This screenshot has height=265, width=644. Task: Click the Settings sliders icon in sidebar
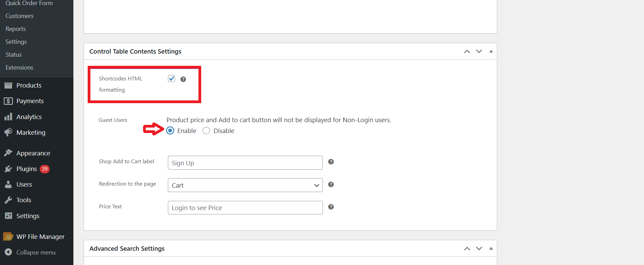click(x=8, y=216)
